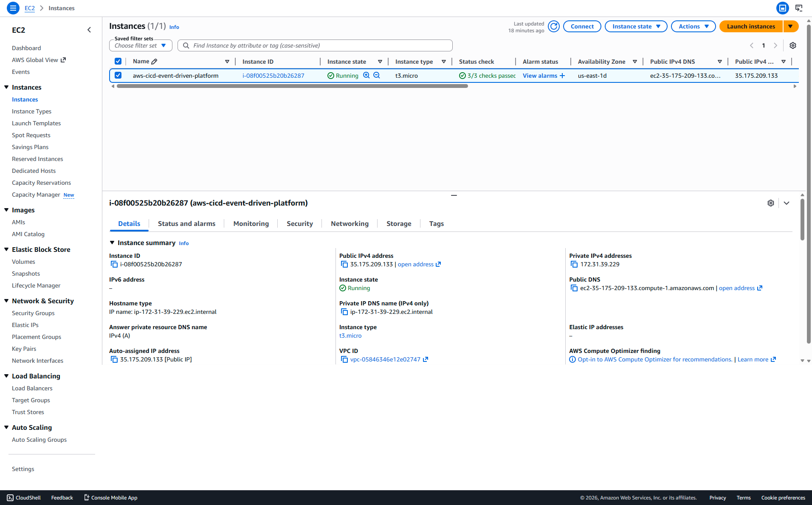
Task: Open Volumes in the sidebar
Action: [23, 262]
